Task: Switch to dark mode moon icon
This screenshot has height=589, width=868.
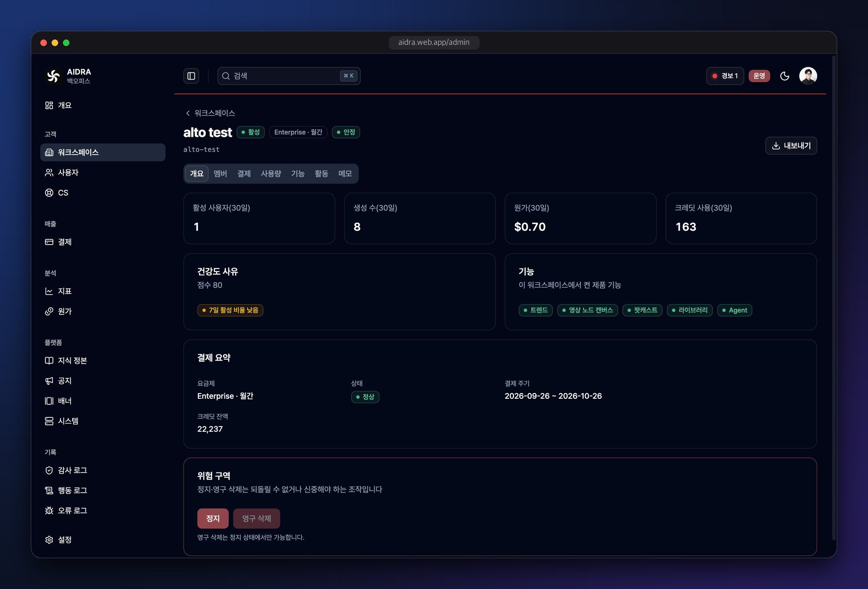Action: 785,76
